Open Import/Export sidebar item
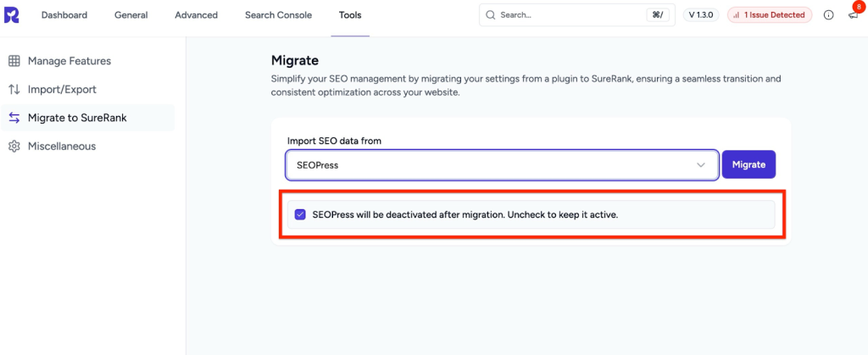Screen dimensions: 868x355 coord(87,89)
